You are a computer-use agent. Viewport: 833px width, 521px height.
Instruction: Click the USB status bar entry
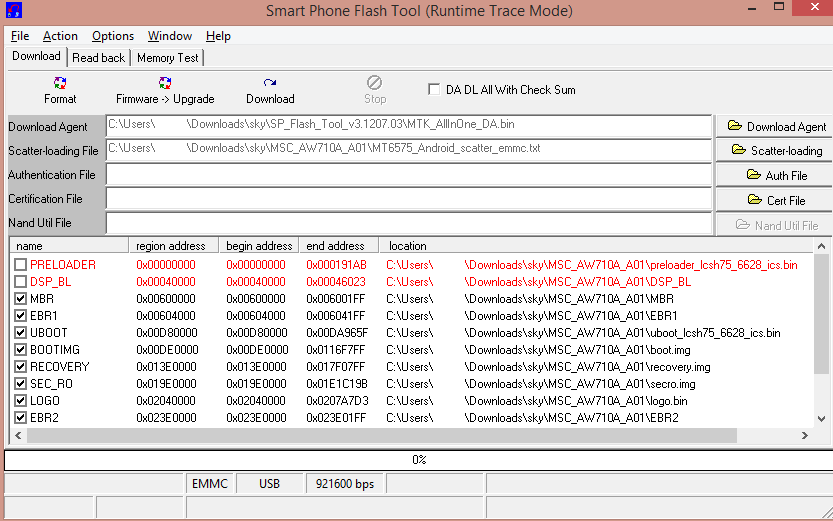269,484
